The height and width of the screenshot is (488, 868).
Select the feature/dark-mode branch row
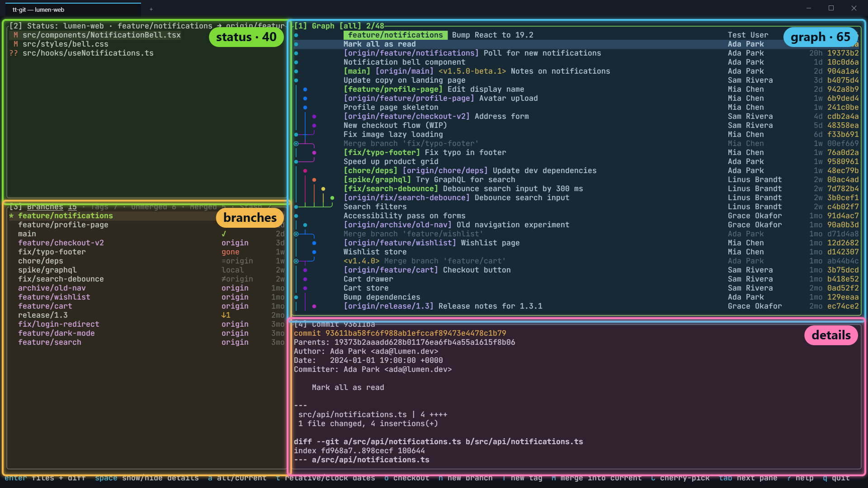147,333
